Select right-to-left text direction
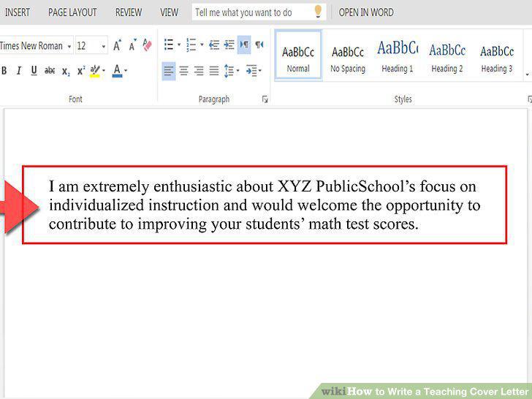 (x=259, y=45)
